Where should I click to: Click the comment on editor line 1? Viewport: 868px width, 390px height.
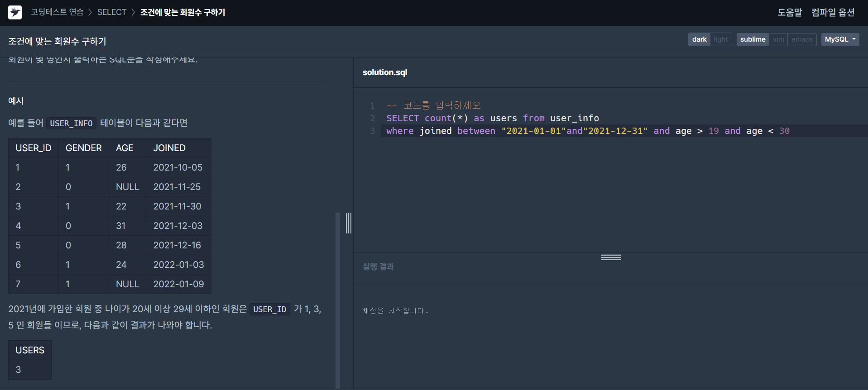(433, 105)
